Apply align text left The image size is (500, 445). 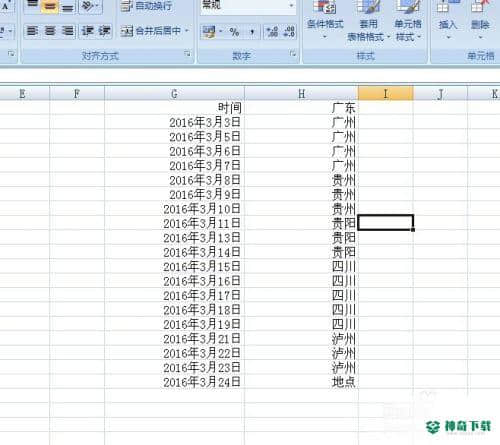(x=32, y=31)
